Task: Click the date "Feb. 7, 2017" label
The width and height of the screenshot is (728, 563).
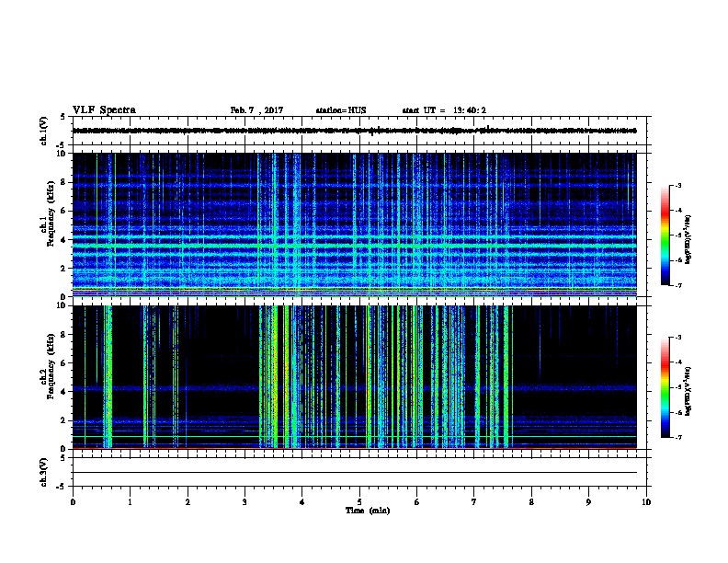Action: point(256,110)
